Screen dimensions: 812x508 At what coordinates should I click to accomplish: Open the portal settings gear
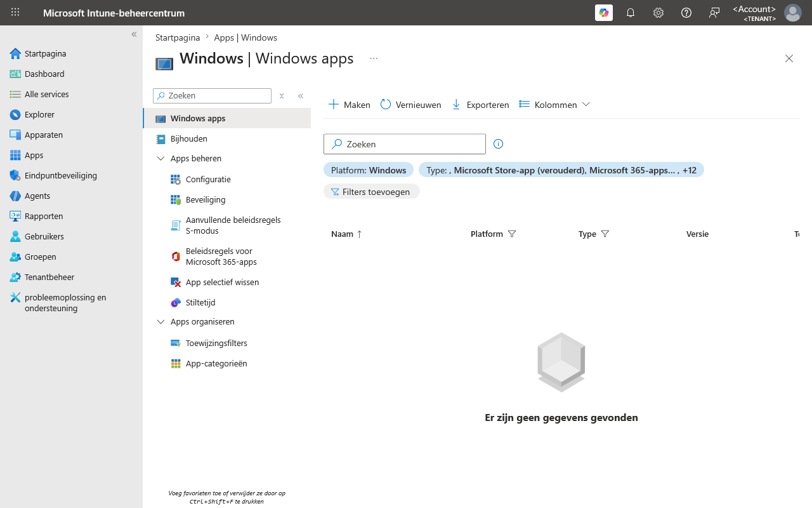(x=658, y=13)
